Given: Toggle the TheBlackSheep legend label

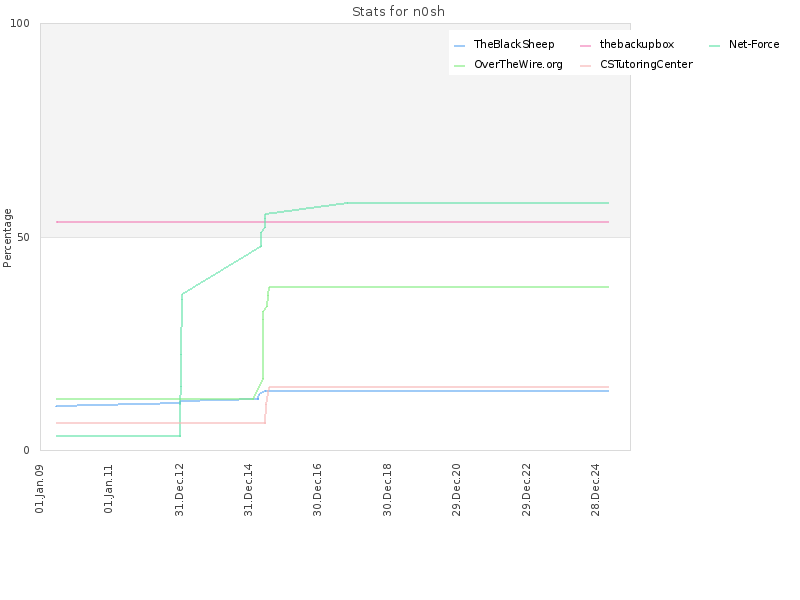Looking at the screenshot, I should [514, 44].
